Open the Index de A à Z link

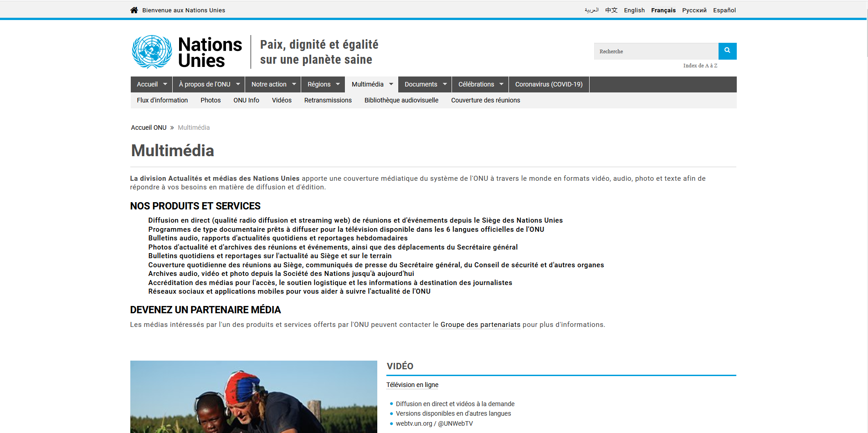(x=700, y=66)
